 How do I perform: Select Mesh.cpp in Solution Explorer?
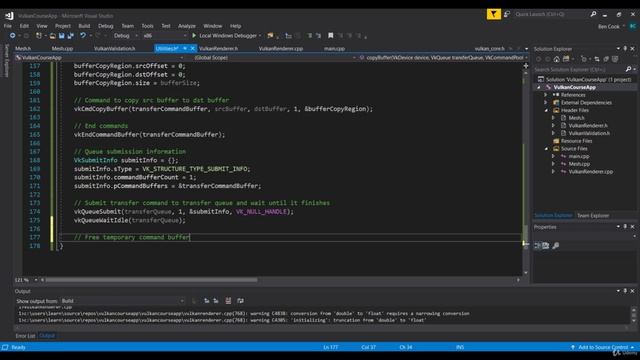579,164
